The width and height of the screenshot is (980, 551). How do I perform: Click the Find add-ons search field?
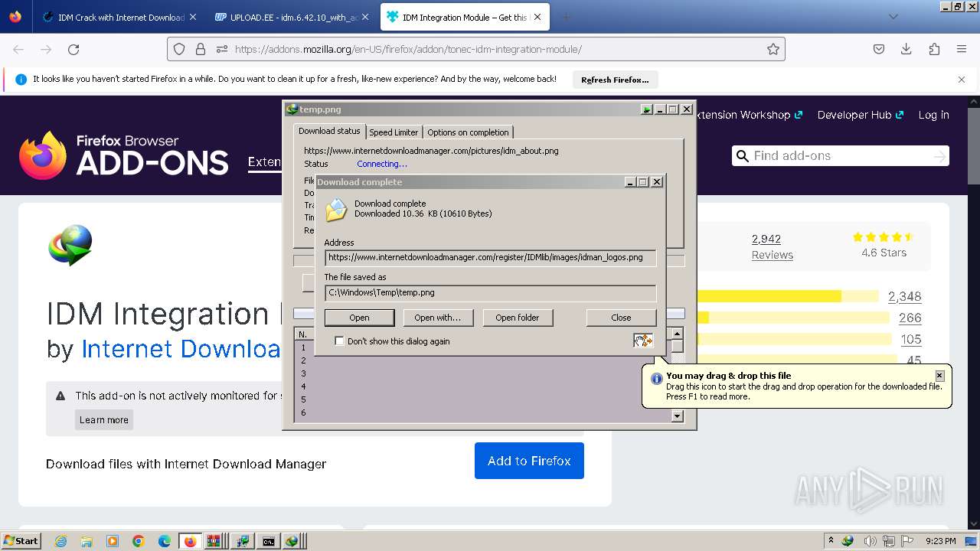click(841, 156)
